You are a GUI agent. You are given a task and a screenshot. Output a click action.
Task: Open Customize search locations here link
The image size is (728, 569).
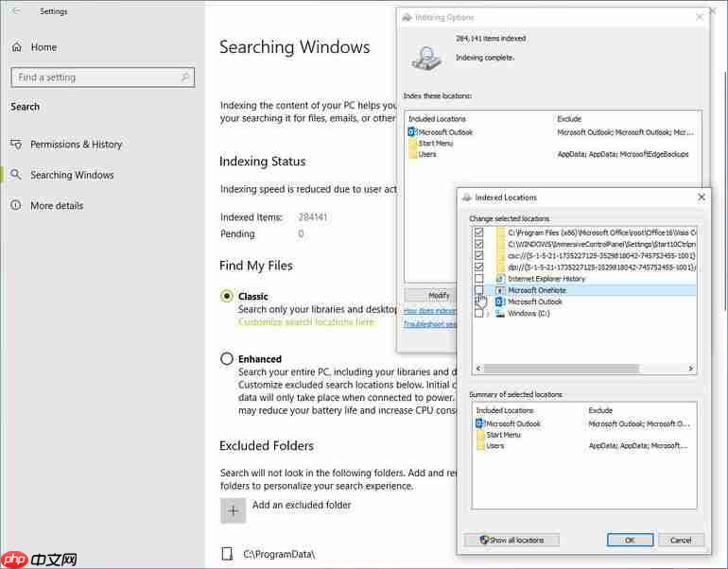pyautogui.click(x=306, y=322)
